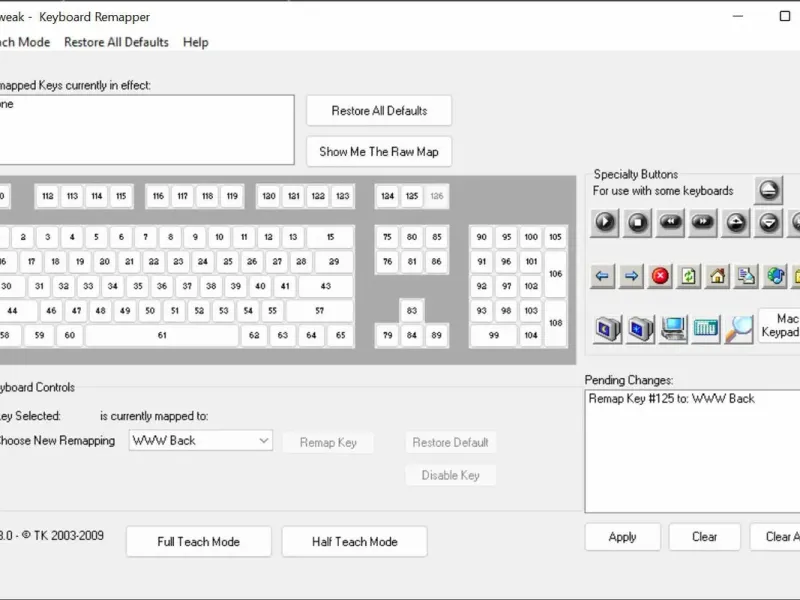The height and width of the screenshot is (600, 800).
Task: Click the magnifying glass Search icon
Action: coord(739,329)
